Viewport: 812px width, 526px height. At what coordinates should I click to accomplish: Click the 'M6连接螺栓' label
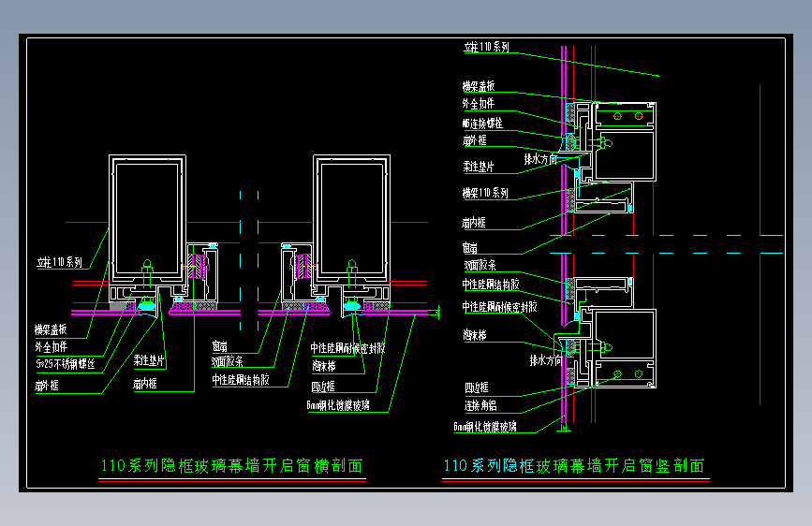(x=482, y=124)
